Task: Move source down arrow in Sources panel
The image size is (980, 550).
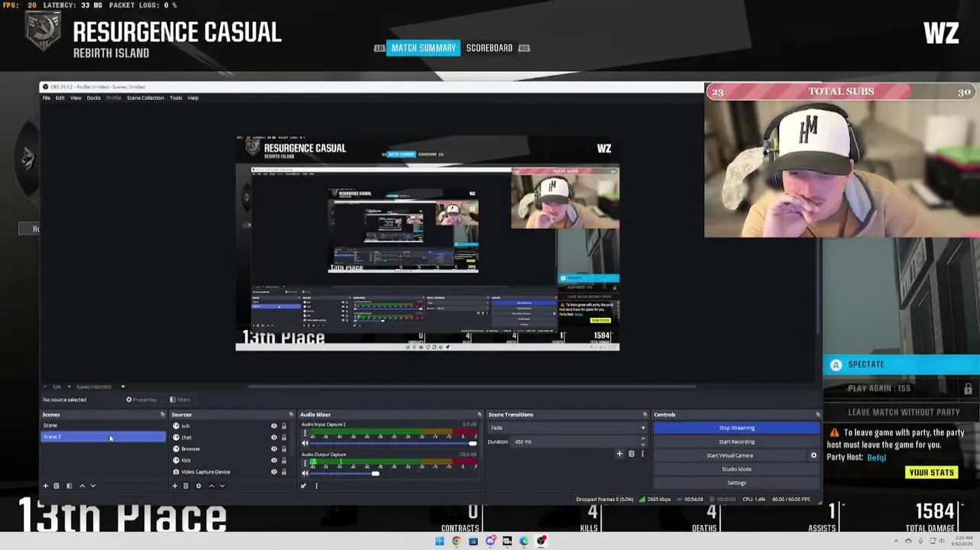Action: (x=222, y=486)
